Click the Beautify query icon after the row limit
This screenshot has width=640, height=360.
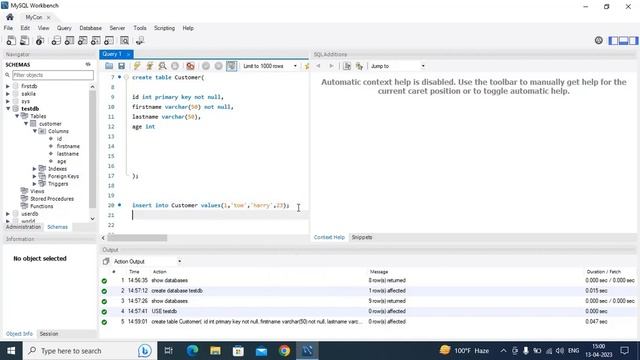coord(307,66)
